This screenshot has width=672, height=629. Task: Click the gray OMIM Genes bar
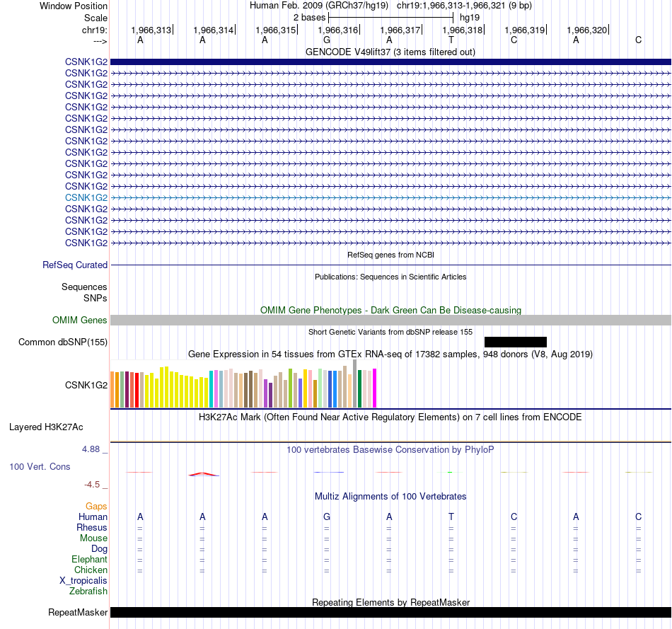(390, 320)
